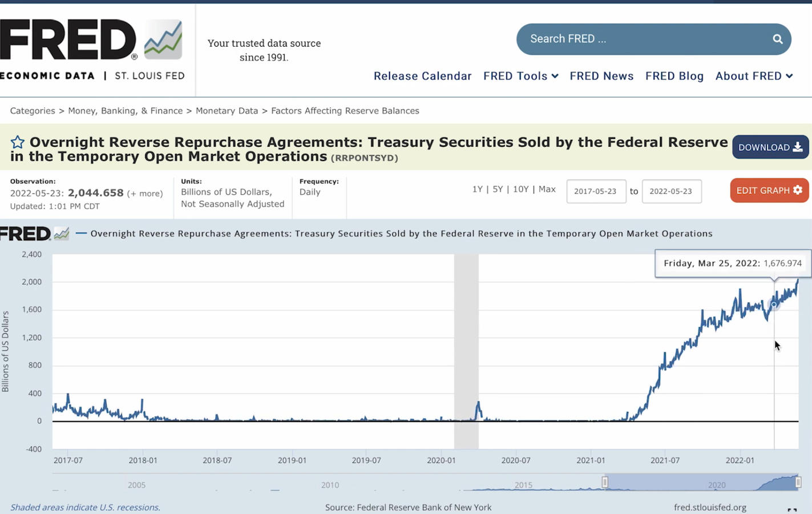The width and height of the screenshot is (812, 514).
Task: Set chart range to Max
Action: pyautogui.click(x=547, y=189)
